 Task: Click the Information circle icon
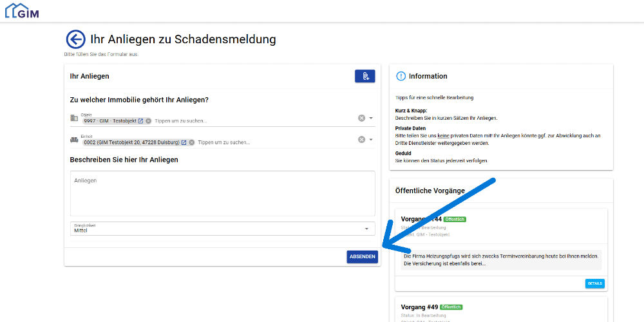click(401, 76)
